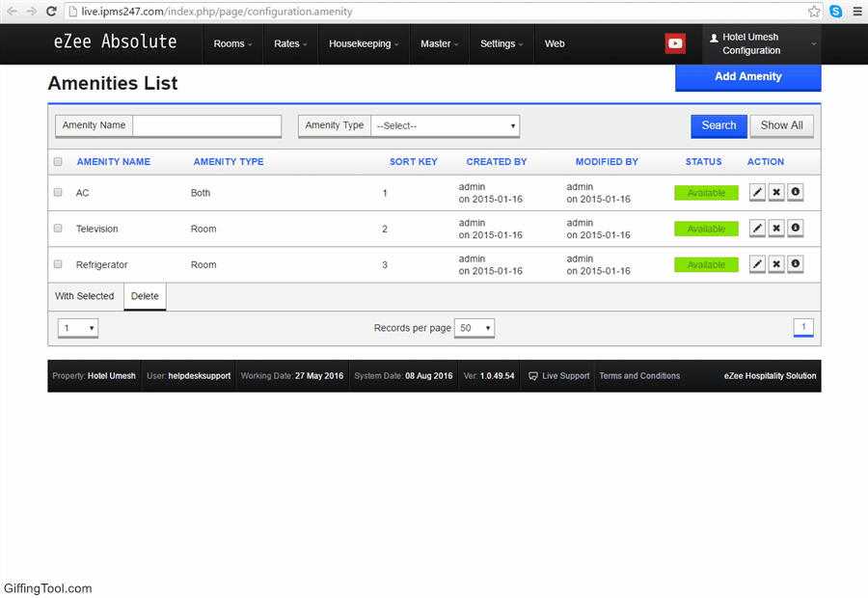Click the user icon beside Hotel Umesh
This screenshot has height=598, width=868.
(714, 38)
